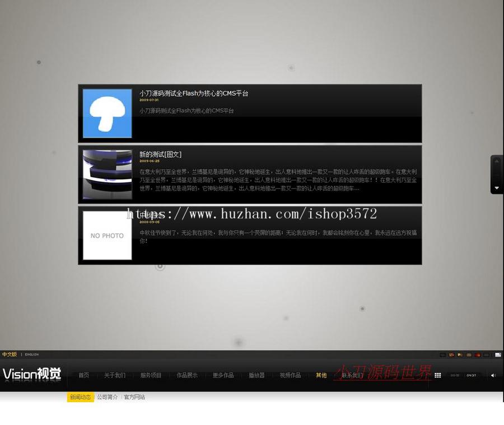Go to 首页 in navigation

point(84,375)
